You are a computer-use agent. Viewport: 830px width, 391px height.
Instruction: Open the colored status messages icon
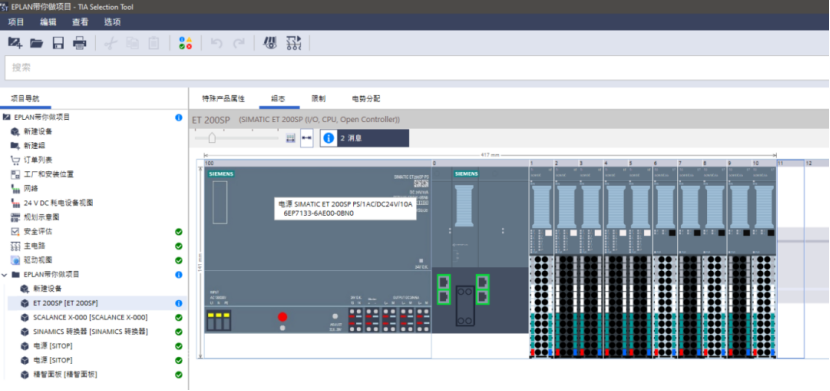(185, 43)
